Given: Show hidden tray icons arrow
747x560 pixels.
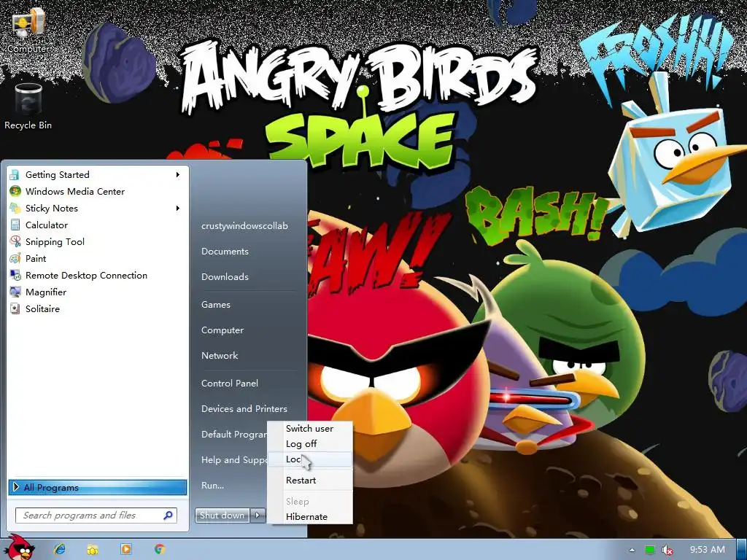Looking at the screenshot, I should point(632,550).
